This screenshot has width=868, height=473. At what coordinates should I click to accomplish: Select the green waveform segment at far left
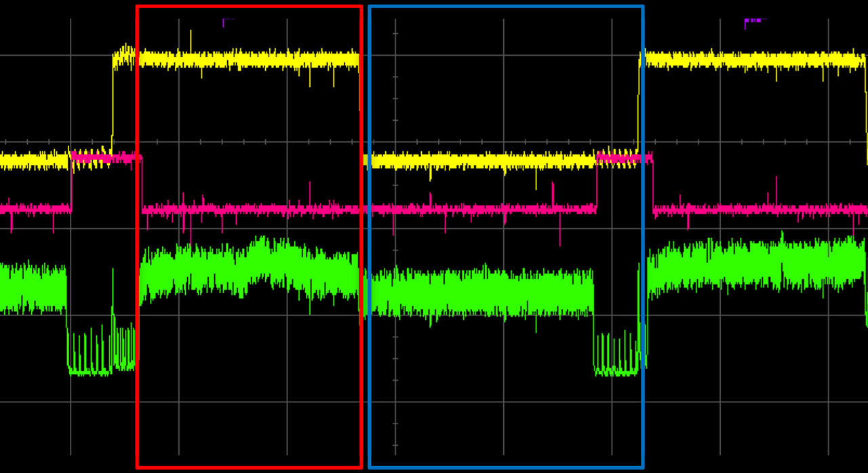(34, 288)
